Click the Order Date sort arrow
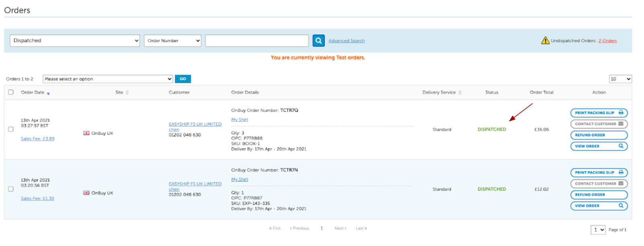This screenshot has width=644, height=246. pyautogui.click(x=48, y=94)
